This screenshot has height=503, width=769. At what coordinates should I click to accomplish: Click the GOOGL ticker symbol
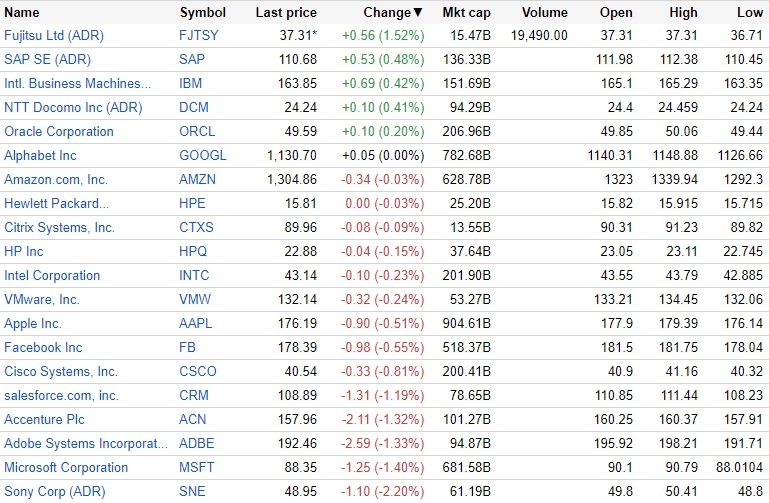point(203,155)
